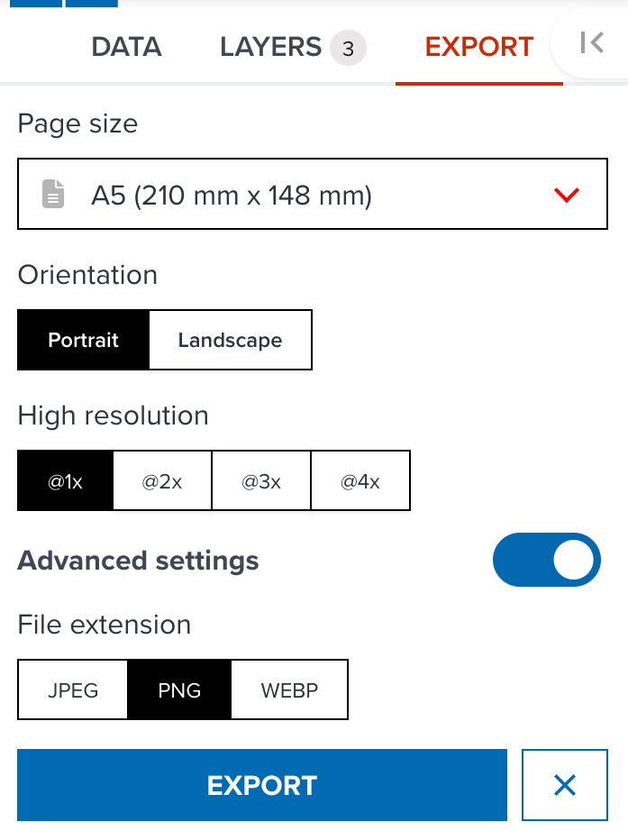Click the layers count badge

(348, 48)
